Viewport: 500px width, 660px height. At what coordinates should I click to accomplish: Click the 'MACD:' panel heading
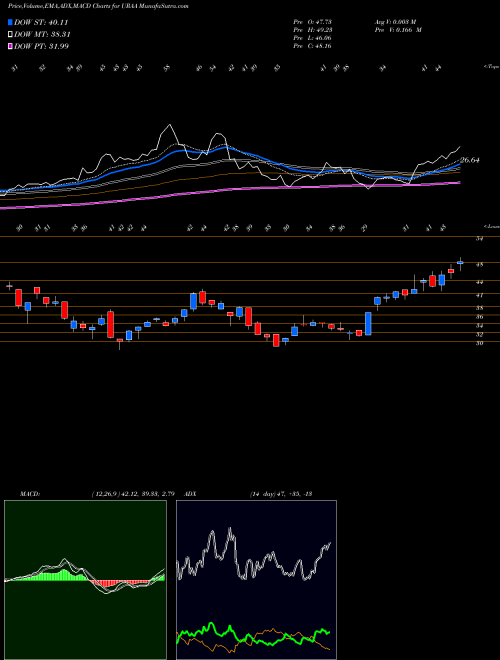coord(29,494)
